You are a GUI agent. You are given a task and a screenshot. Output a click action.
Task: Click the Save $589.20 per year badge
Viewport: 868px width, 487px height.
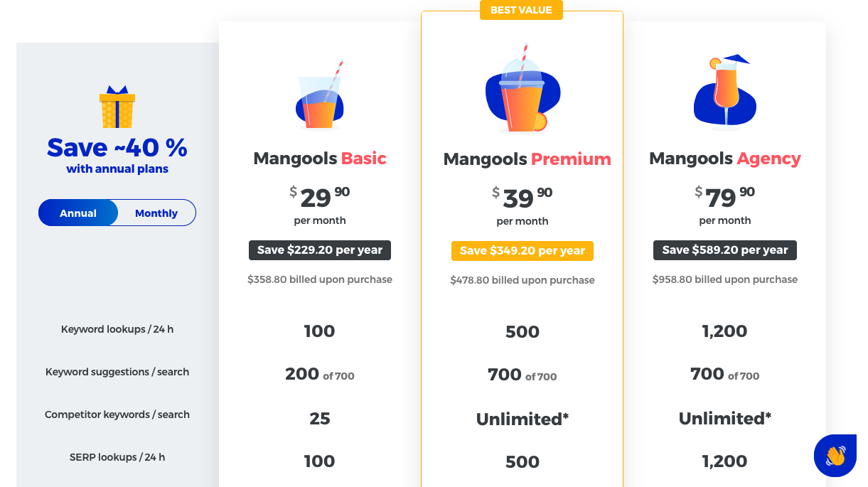point(725,250)
